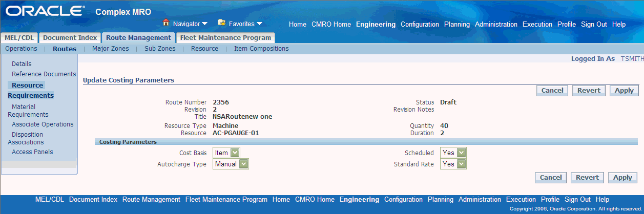The height and width of the screenshot is (214, 644).
Task: Click Help in the top header
Action: click(619, 25)
